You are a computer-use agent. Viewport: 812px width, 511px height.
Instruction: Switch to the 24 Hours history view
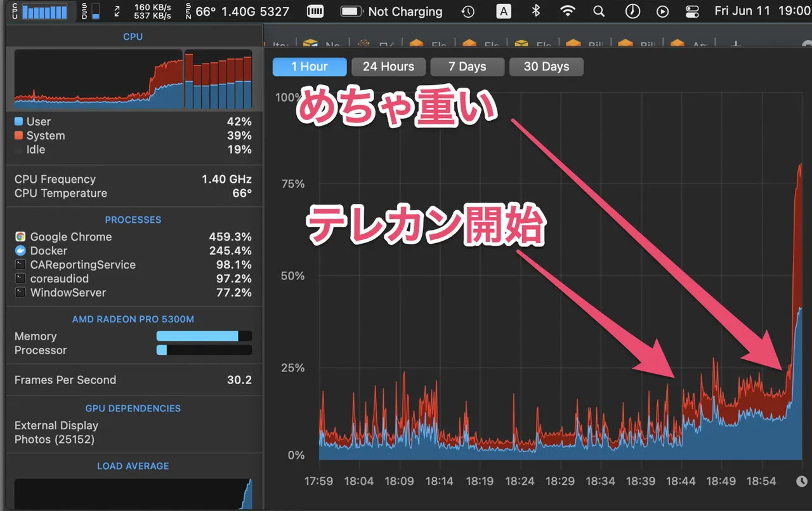[x=388, y=67]
